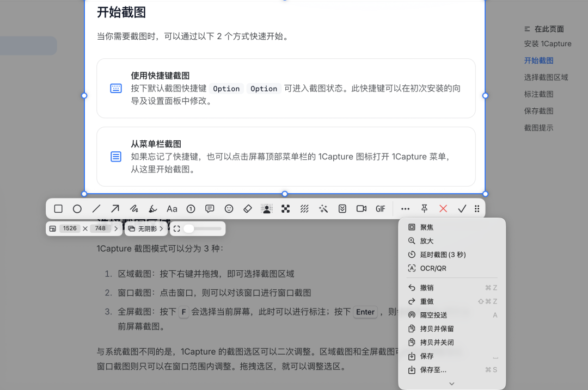
Task: Click the bottom-left corner selection handle
Action: click(84, 194)
